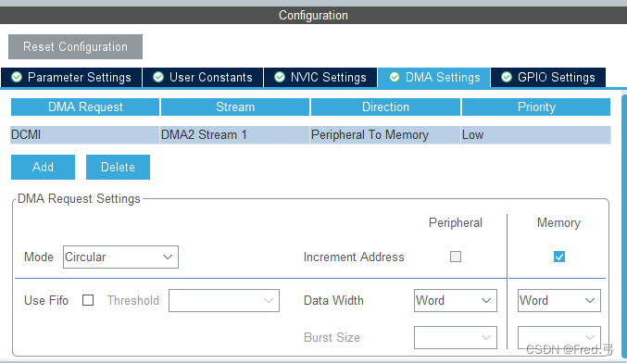Switch to GPIO Settings tab

(548, 77)
